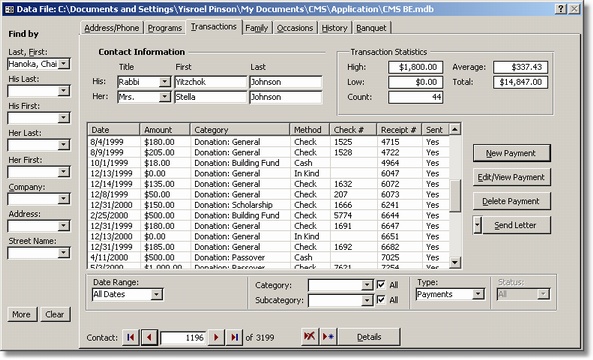Switch to the Address/Phone tab
The image size is (593, 360).
[112, 28]
